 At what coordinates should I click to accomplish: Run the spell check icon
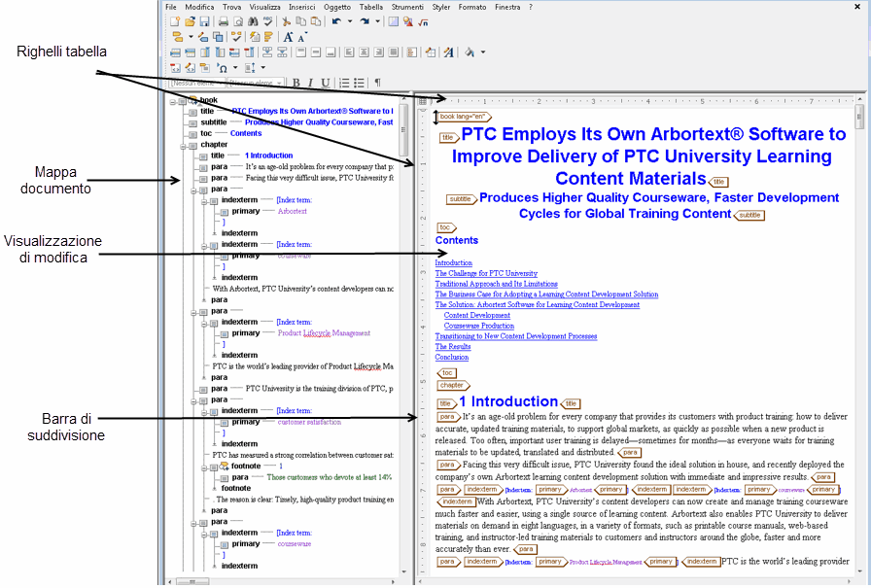[267, 21]
